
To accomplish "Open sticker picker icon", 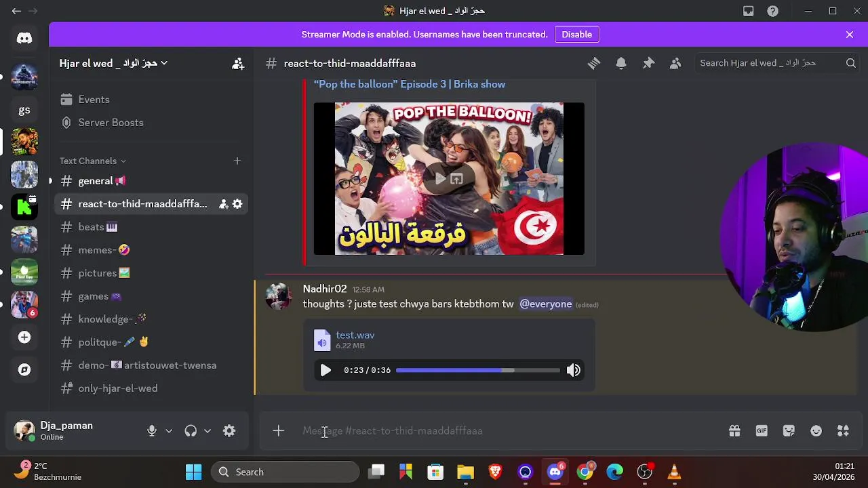I will (x=789, y=431).
